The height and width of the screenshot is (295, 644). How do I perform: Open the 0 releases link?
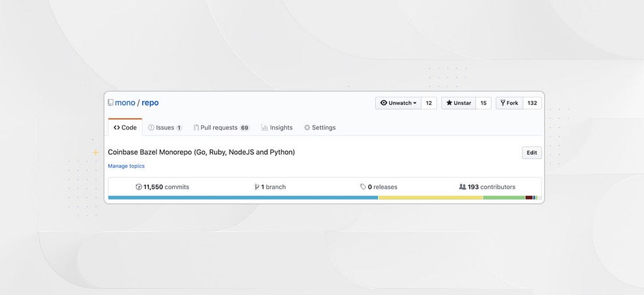tap(379, 187)
